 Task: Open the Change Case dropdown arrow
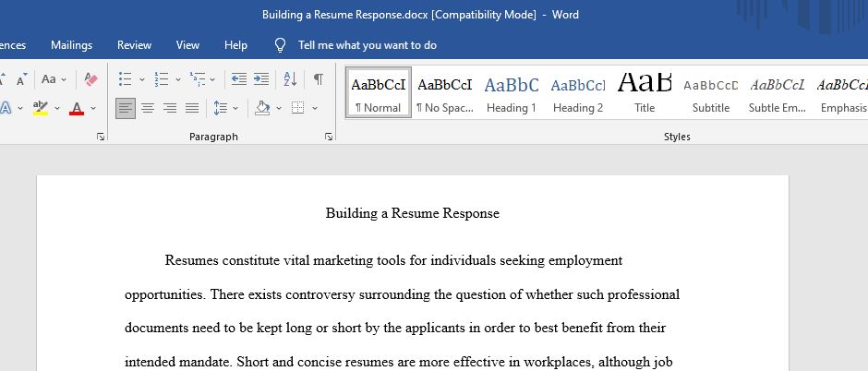(64, 79)
